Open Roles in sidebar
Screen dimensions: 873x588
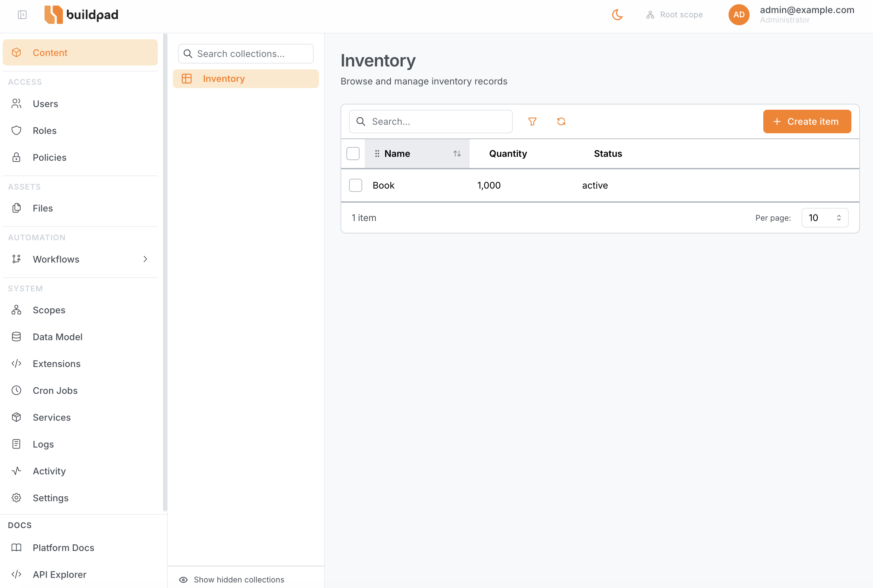(80, 131)
